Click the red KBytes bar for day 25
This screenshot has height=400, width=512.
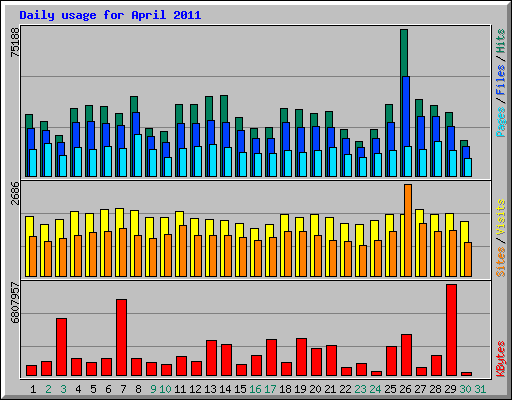[391, 361]
